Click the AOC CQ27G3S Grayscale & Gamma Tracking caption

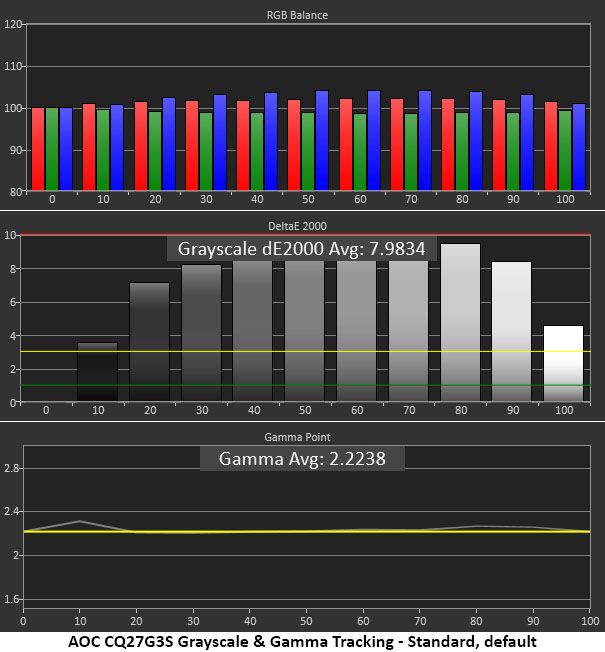tap(302, 642)
